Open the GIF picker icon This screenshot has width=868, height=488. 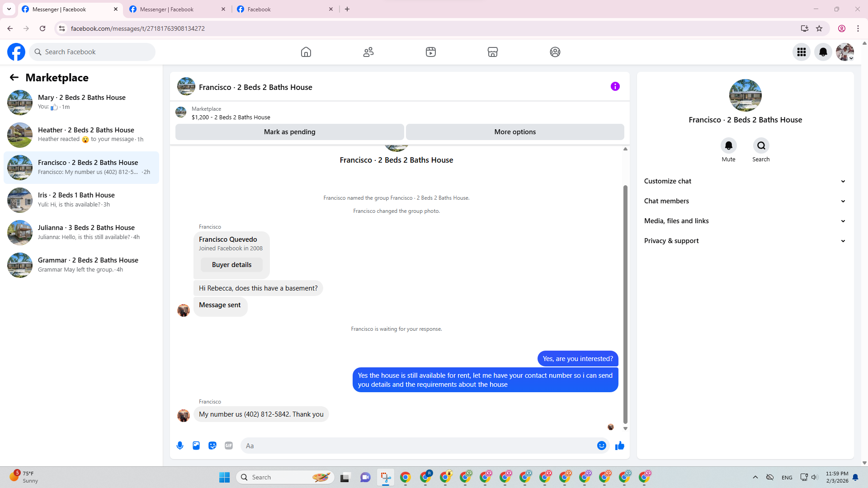pyautogui.click(x=229, y=446)
